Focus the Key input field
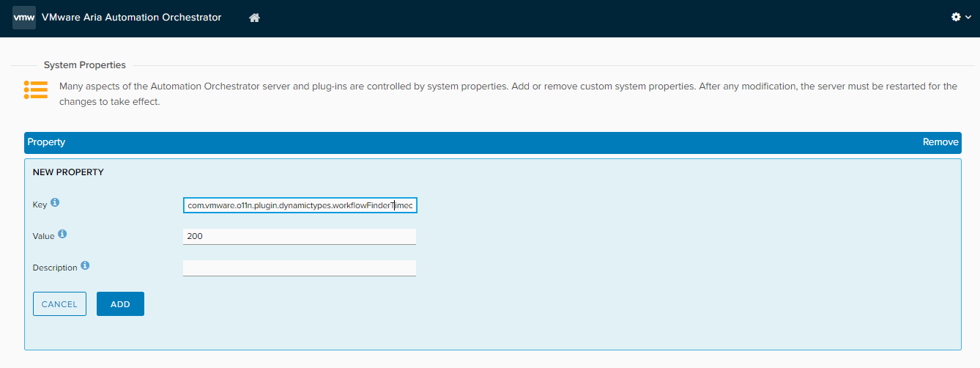This screenshot has width=980, height=368. pyautogui.click(x=300, y=206)
